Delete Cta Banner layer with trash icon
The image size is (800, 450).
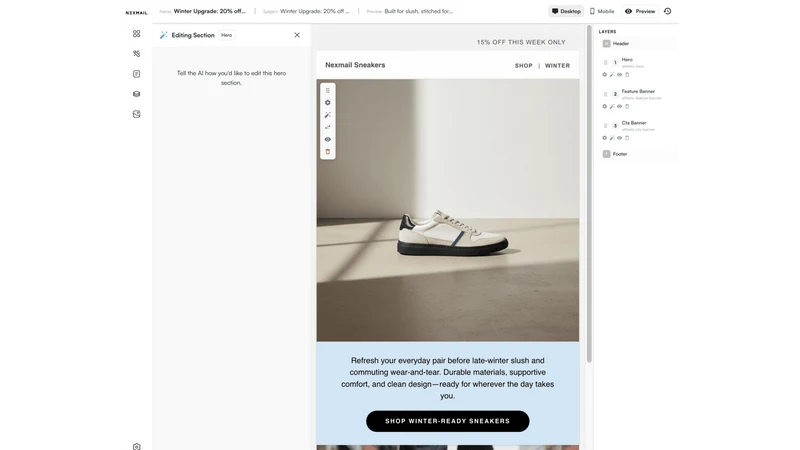pos(627,138)
